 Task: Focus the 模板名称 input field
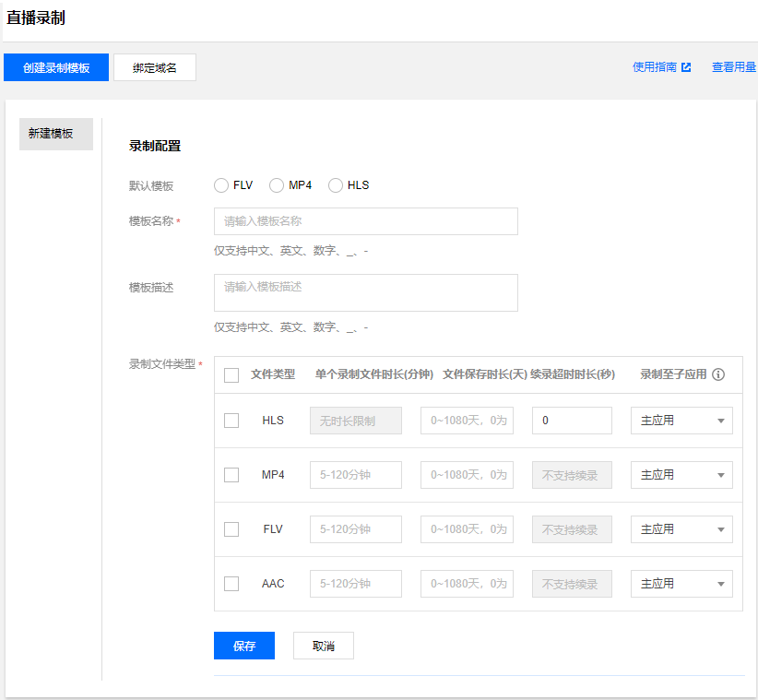[x=365, y=221]
